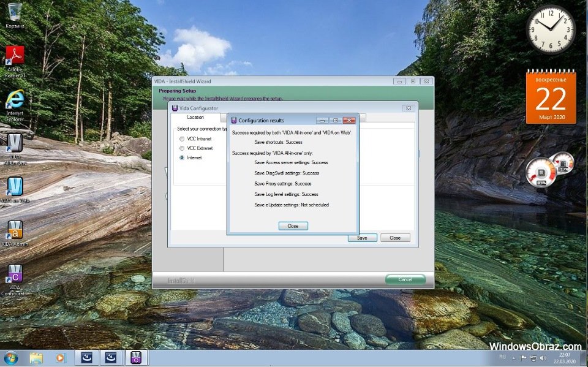Close the Configuration results dialog via X
Image resolution: width=588 pixels, height=367 pixels.
pos(349,121)
